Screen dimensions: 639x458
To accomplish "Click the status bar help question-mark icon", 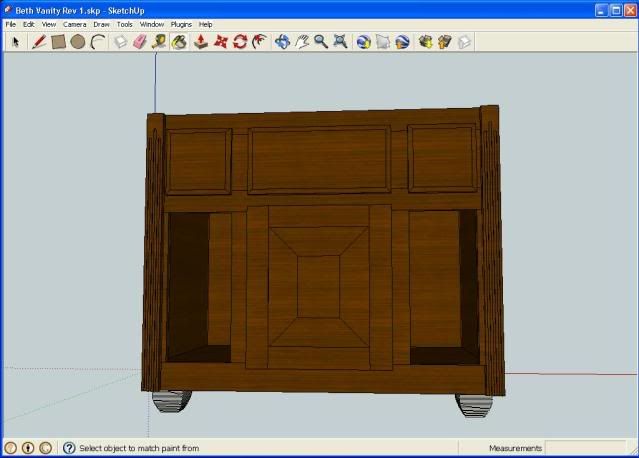I will [68, 448].
